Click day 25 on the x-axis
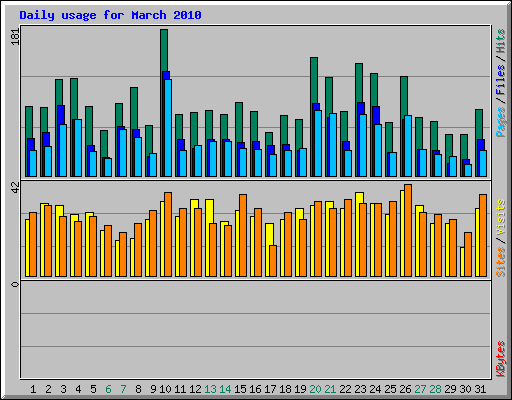This screenshot has height=400, width=512. (x=390, y=389)
